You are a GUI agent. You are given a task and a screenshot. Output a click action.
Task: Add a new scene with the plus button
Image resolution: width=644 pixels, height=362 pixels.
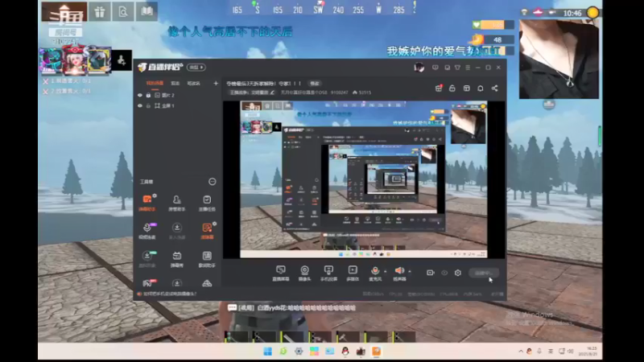(216, 84)
